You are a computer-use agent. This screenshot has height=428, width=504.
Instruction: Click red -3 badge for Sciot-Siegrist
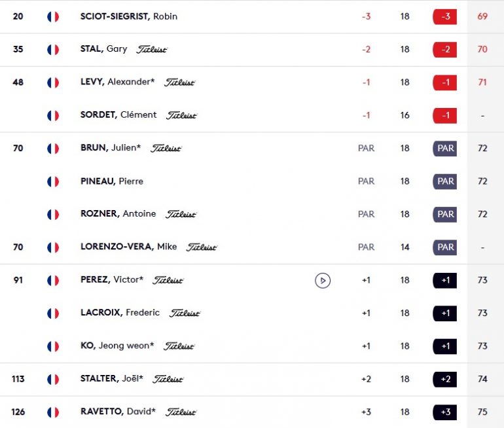coord(445,17)
